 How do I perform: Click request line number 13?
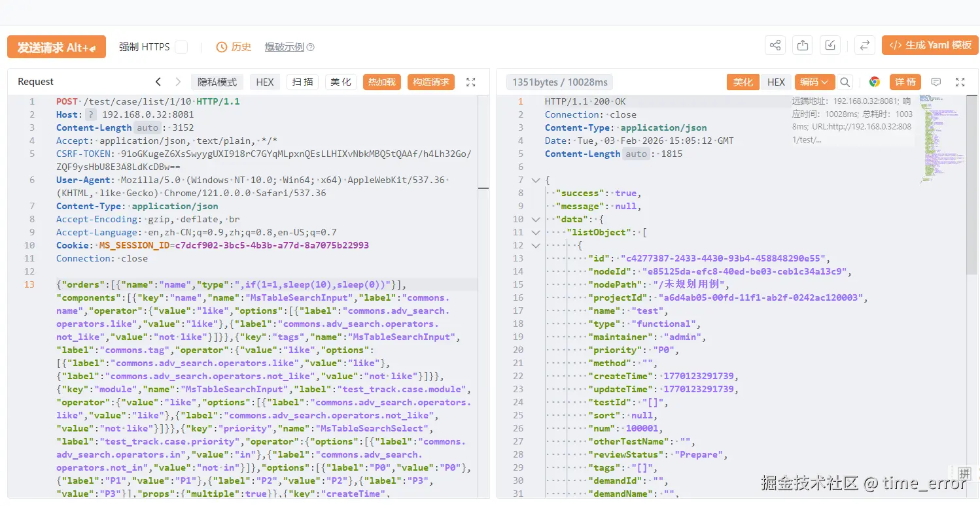pos(29,284)
